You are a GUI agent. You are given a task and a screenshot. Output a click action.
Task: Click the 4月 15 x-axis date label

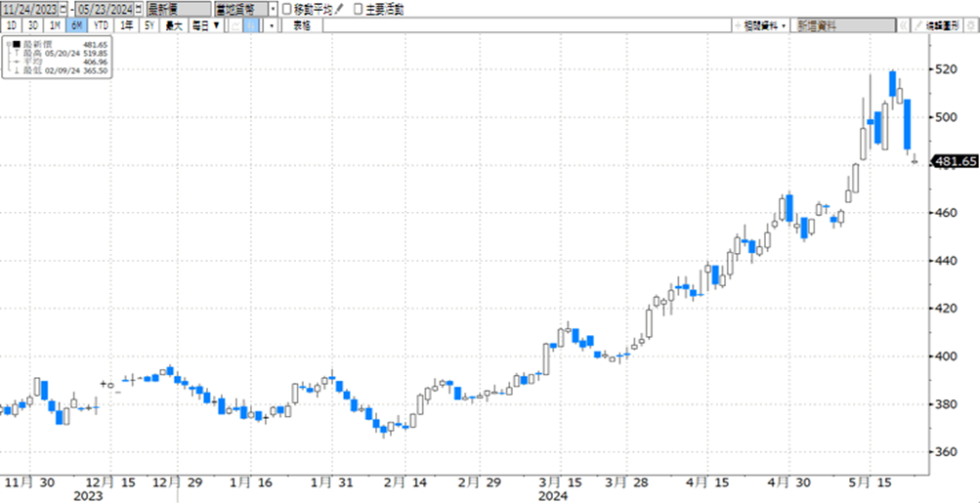click(x=706, y=483)
